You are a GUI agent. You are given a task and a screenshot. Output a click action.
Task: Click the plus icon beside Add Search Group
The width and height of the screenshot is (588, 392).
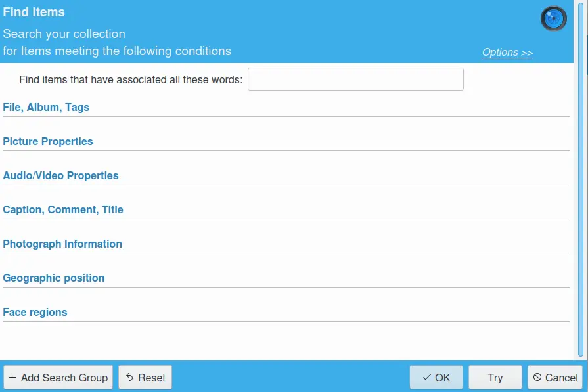tap(12, 378)
